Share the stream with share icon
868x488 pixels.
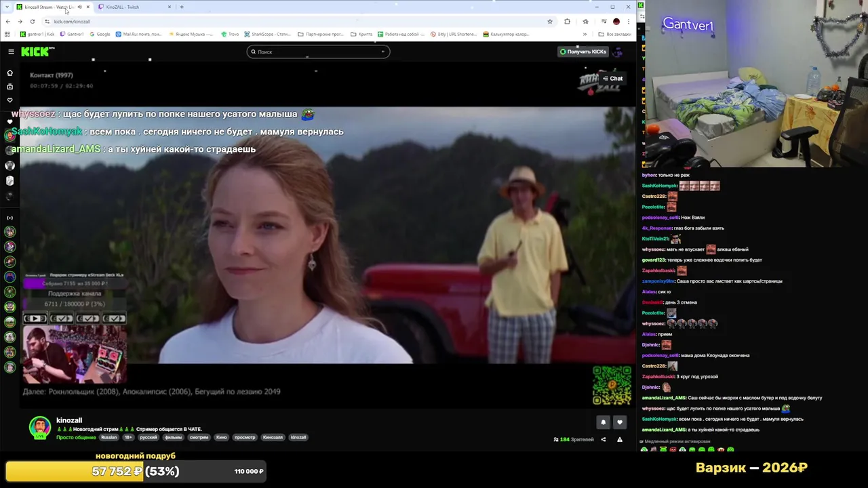coord(603,439)
